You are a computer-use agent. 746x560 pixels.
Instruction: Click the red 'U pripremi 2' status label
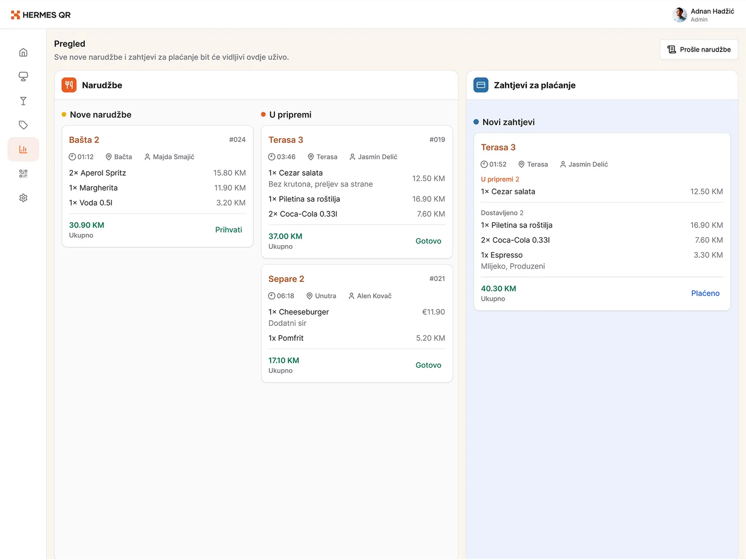(500, 179)
